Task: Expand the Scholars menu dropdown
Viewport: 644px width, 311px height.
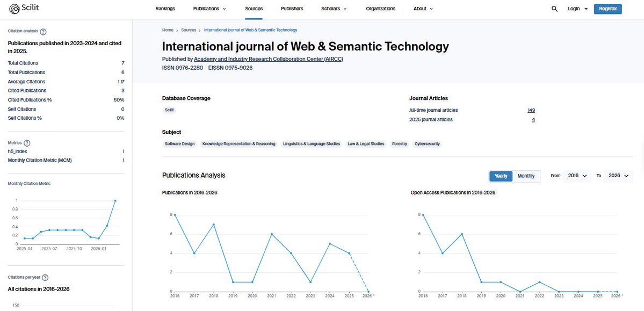Action: click(x=334, y=9)
